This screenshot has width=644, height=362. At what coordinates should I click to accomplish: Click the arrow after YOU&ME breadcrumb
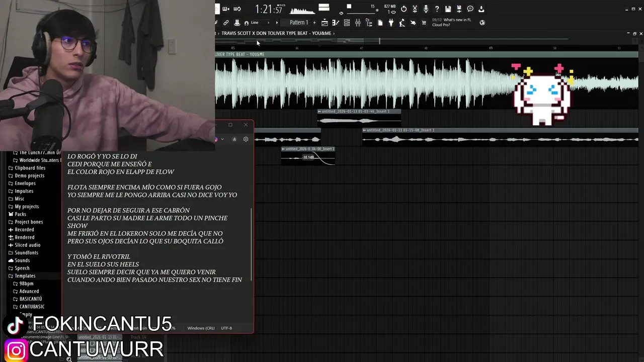pyautogui.click(x=334, y=33)
